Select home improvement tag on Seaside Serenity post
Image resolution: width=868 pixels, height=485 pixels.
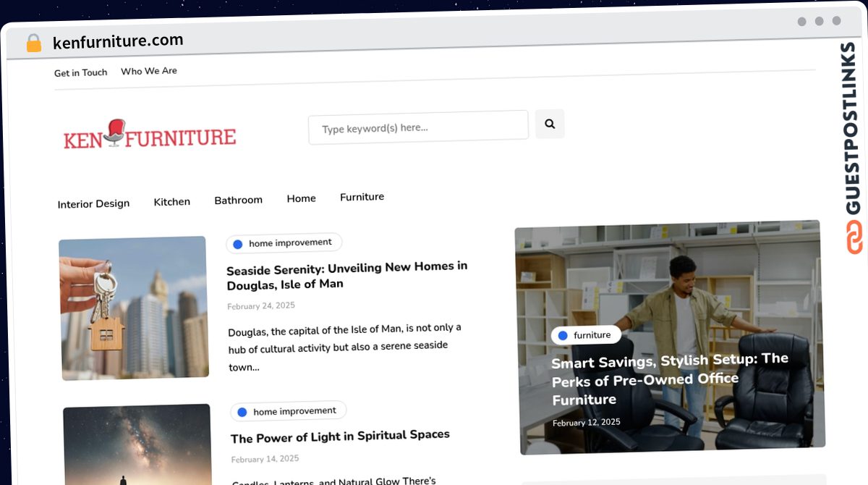pos(284,243)
